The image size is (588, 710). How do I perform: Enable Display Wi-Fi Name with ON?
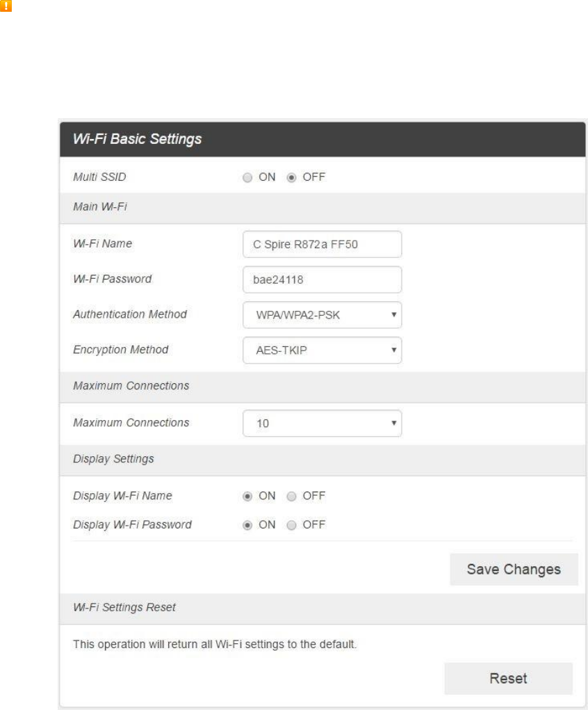click(248, 496)
